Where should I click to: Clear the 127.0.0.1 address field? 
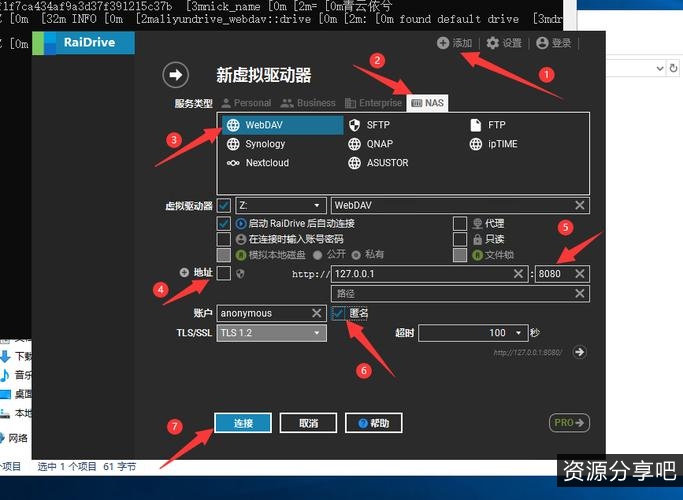point(518,274)
